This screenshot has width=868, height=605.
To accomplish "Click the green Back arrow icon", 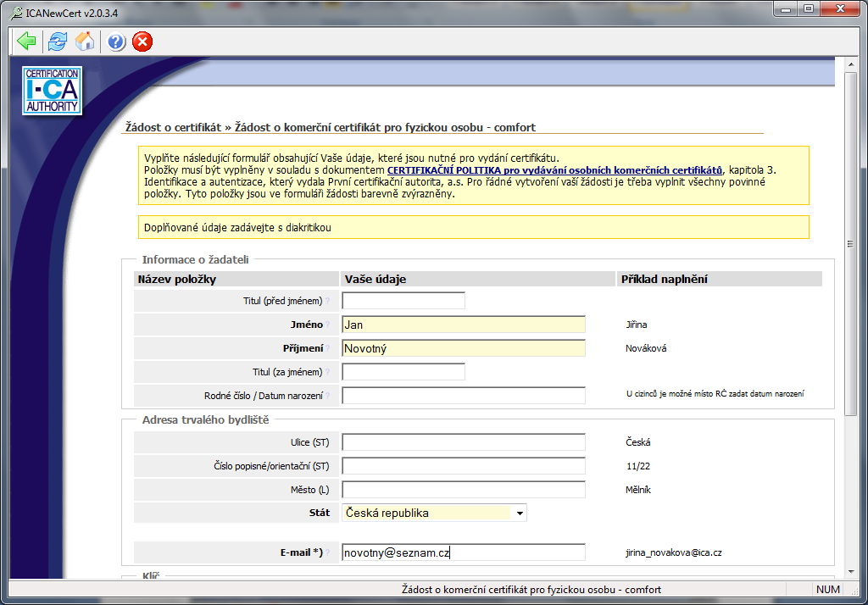I will tap(26, 41).
